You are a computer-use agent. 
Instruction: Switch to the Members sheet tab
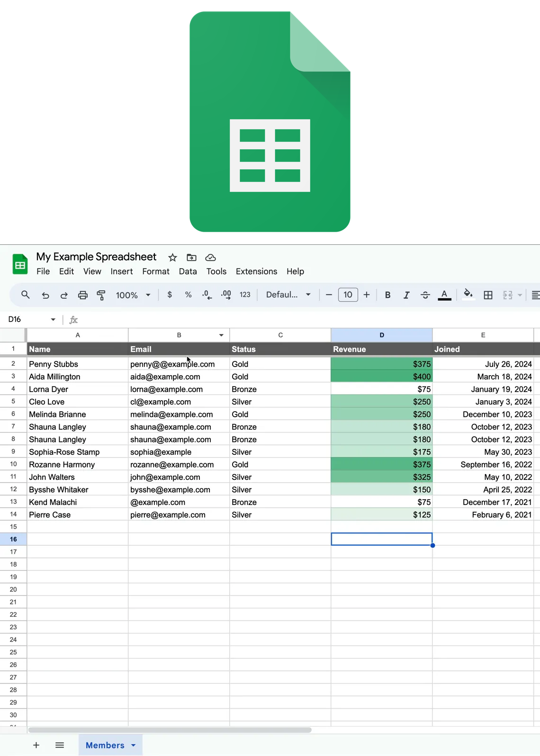105,745
